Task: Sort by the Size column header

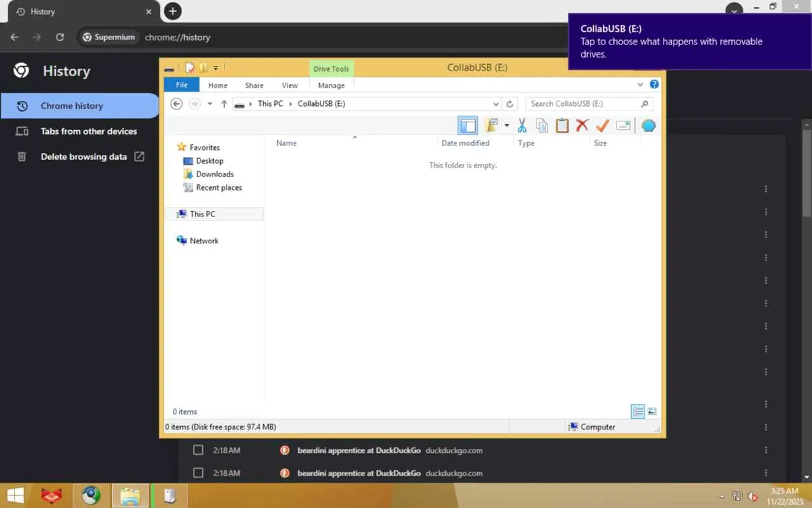Action: tap(600, 143)
